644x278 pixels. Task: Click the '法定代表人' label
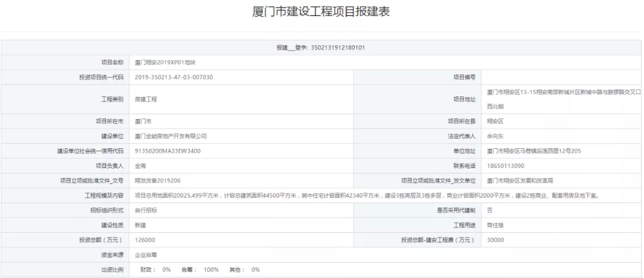click(462, 136)
